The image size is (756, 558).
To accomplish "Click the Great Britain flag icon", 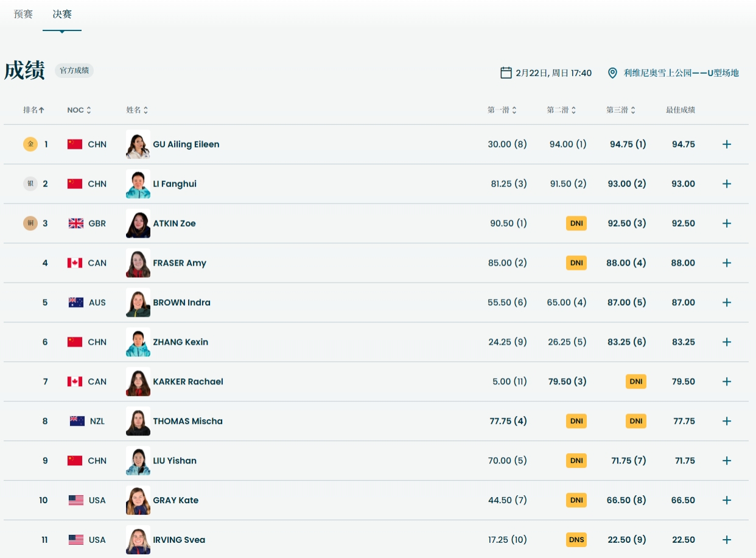I will (x=75, y=224).
